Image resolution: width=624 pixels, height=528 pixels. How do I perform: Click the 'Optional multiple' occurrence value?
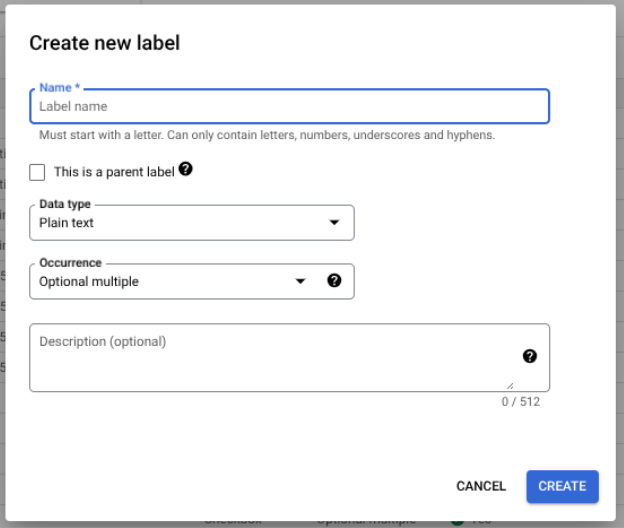click(x=89, y=282)
